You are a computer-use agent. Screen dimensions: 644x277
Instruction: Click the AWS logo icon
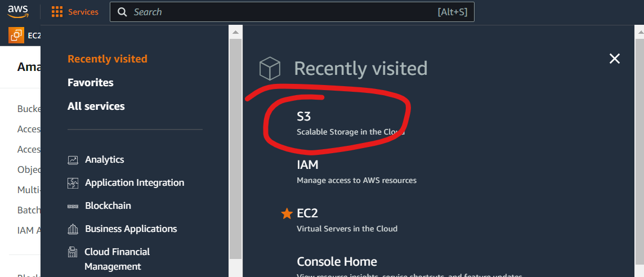tap(19, 12)
